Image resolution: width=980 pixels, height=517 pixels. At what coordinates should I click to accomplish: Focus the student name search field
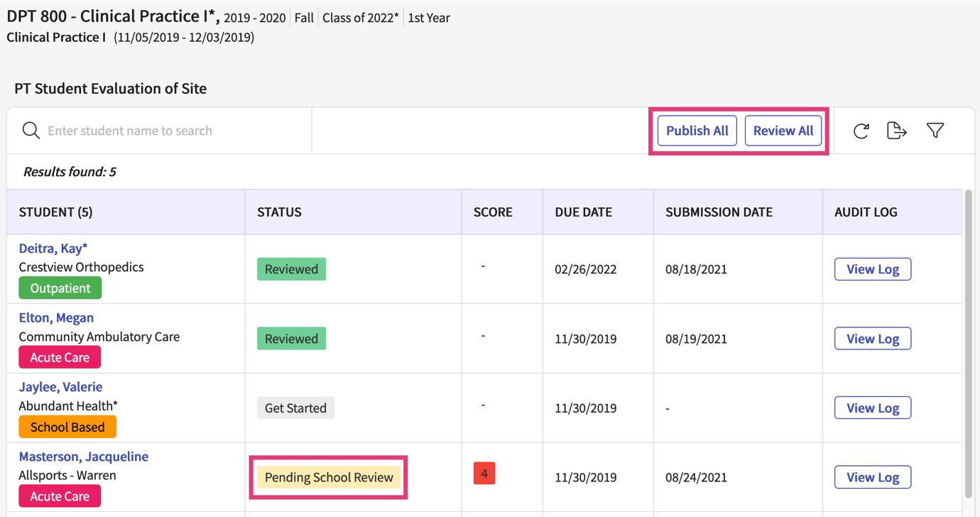pyautogui.click(x=170, y=131)
